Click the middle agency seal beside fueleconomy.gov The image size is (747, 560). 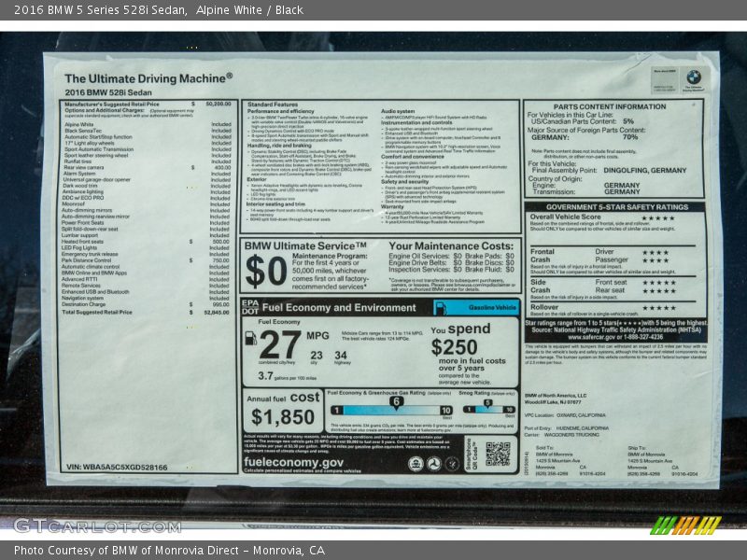point(433,463)
